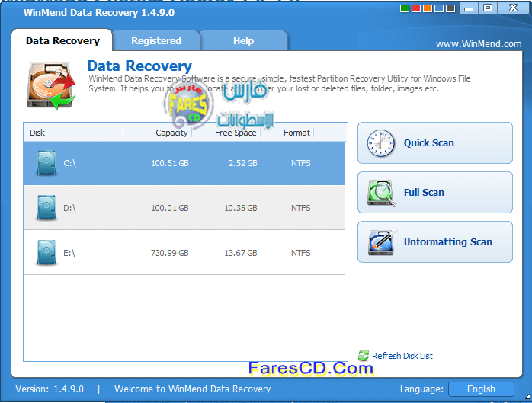This screenshot has width=532, height=403.
Task: Switch to the Data Recovery tab
Action: click(62, 40)
